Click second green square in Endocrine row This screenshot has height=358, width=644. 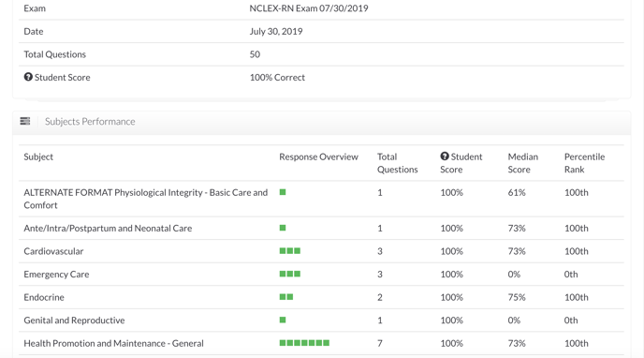pyautogui.click(x=290, y=297)
